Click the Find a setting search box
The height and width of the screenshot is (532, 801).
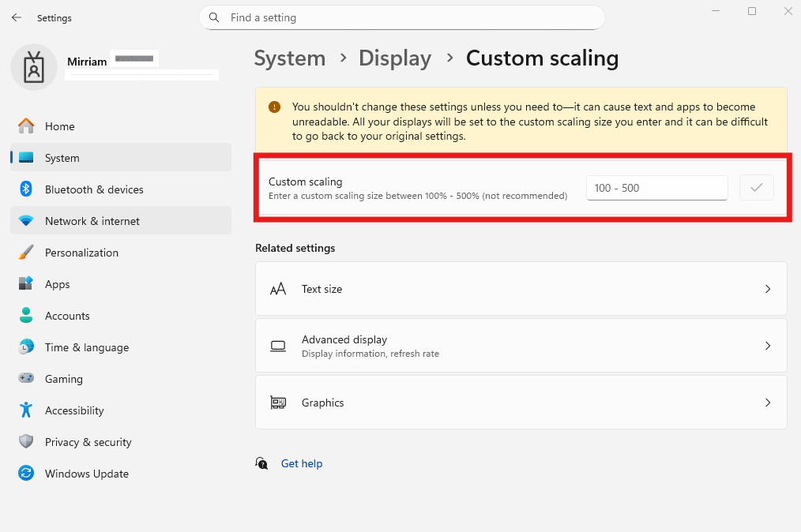401,18
